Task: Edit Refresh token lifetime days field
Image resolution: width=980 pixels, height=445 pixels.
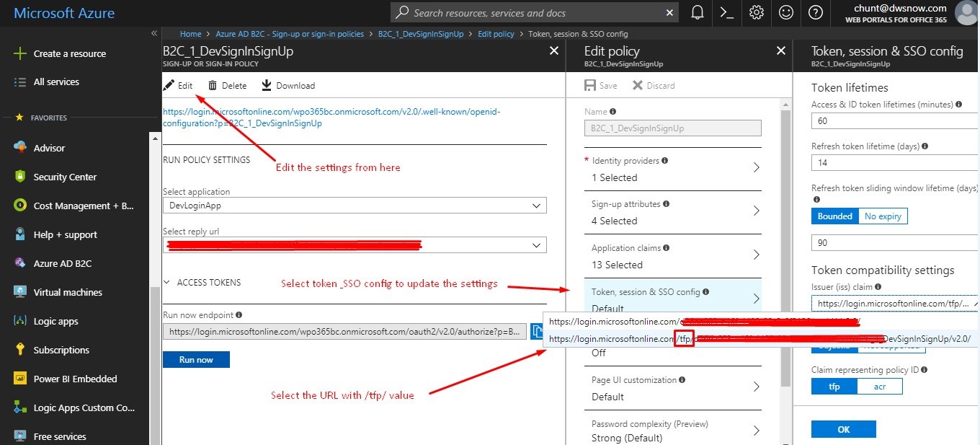Action: tap(895, 163)
